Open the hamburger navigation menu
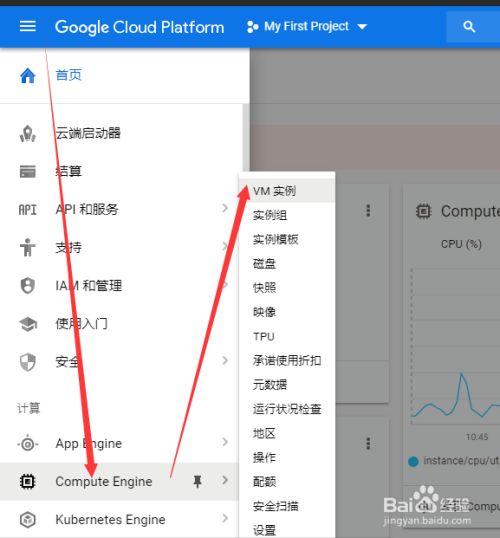 [27, 26]
